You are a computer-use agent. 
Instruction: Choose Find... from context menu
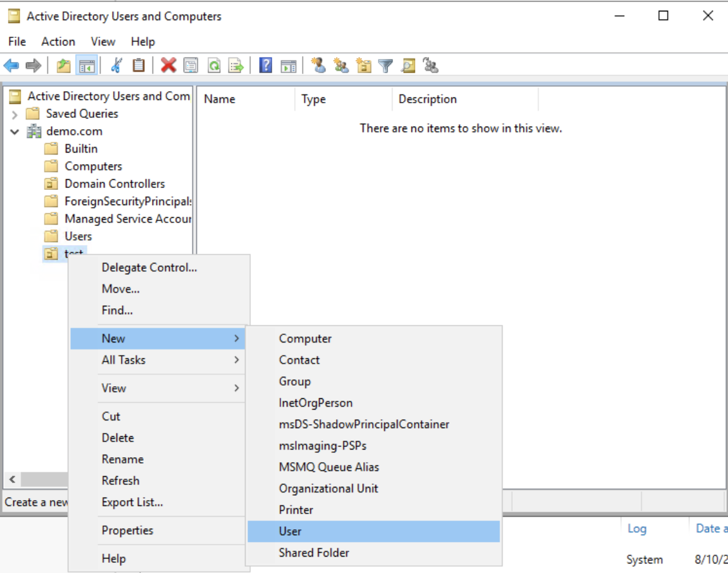coord(158,310)
